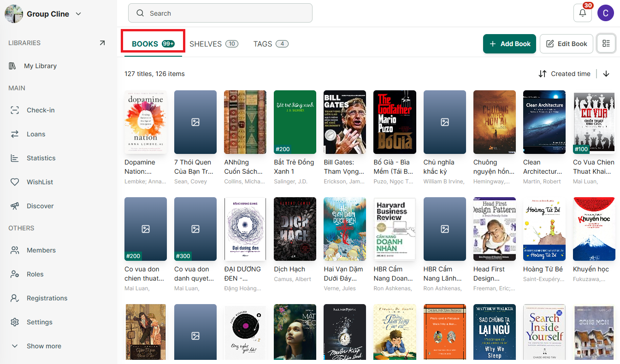This screenshot has height=364, width=620.
Task: Focus the Search input field
Action: [220, 13]
